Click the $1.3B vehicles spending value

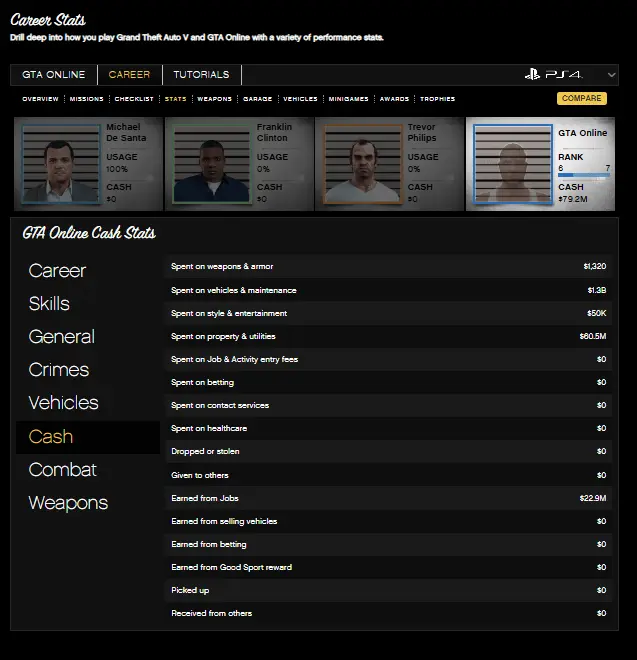(x=597, y=290)
